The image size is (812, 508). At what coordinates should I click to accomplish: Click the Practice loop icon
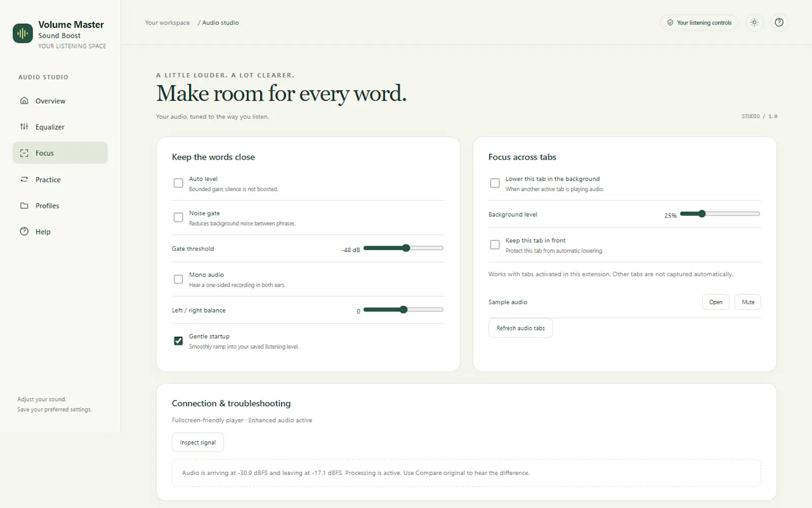[24, 179]
